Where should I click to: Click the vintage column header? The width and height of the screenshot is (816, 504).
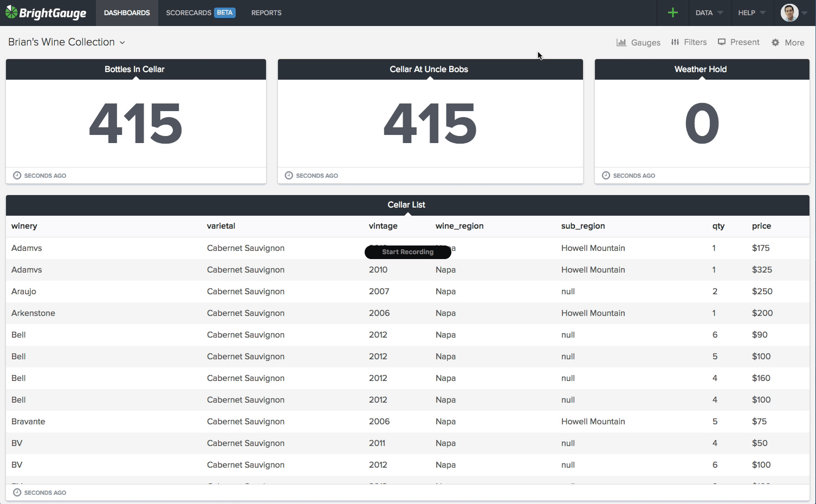tap(383, 226)
